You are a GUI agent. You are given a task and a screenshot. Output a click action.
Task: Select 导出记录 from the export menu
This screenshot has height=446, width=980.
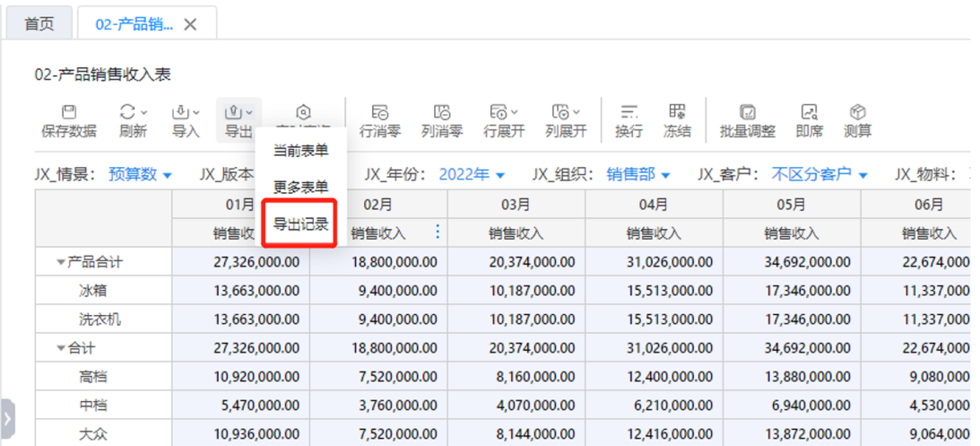coord(300,224)
